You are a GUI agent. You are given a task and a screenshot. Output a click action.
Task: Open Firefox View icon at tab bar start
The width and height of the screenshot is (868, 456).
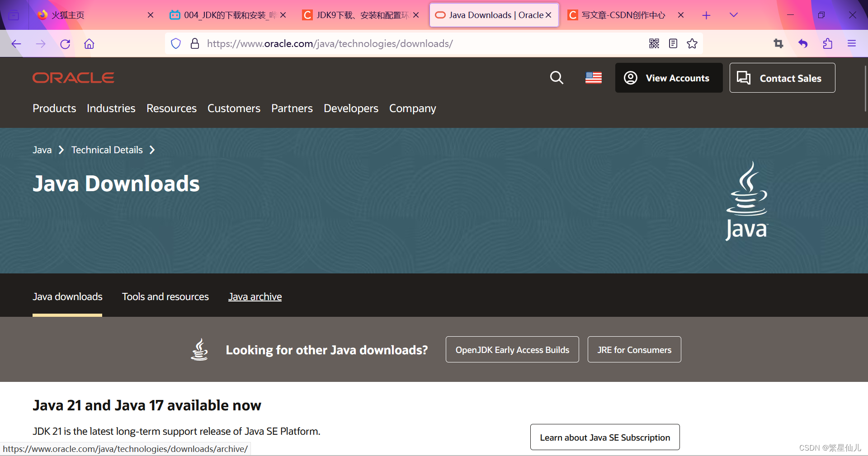coord(14,15)
